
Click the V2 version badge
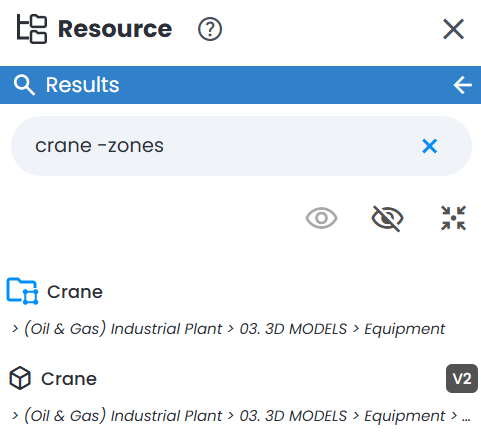[x=462, y=379]
